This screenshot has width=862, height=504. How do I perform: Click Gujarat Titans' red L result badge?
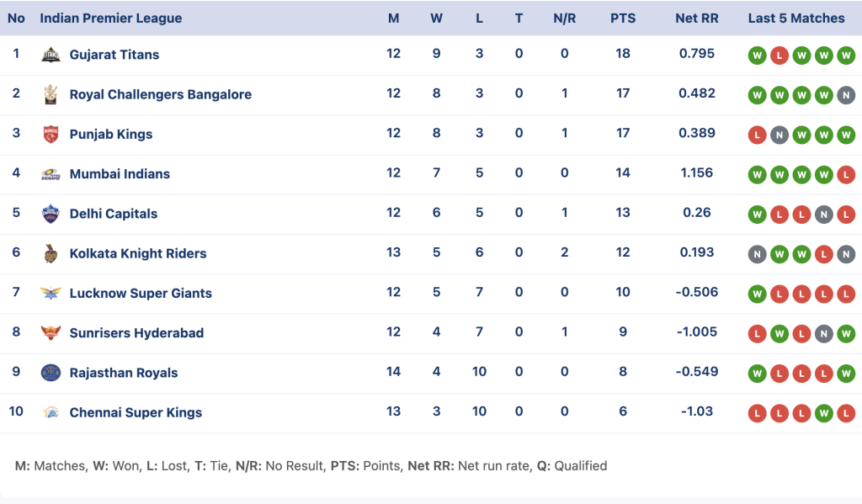click(780, 56)
